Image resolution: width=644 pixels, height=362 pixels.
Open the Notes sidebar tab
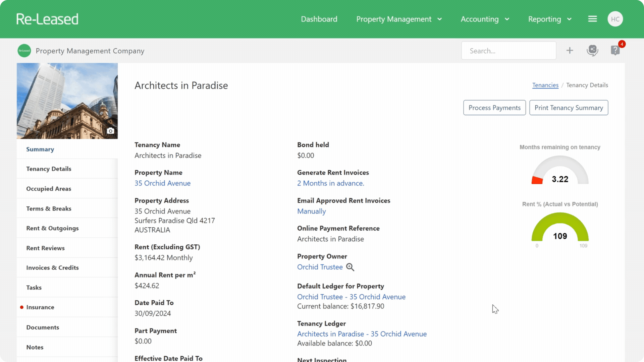click(67, 347)
